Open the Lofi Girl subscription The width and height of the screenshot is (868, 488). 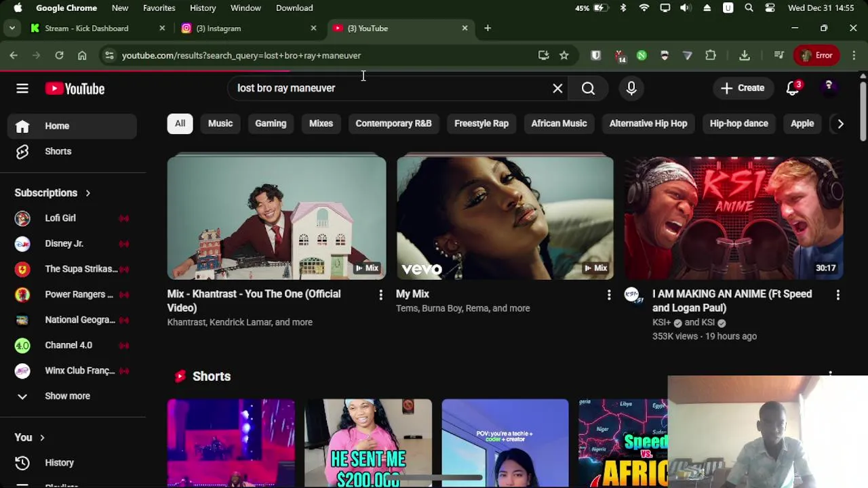(73, 218)
